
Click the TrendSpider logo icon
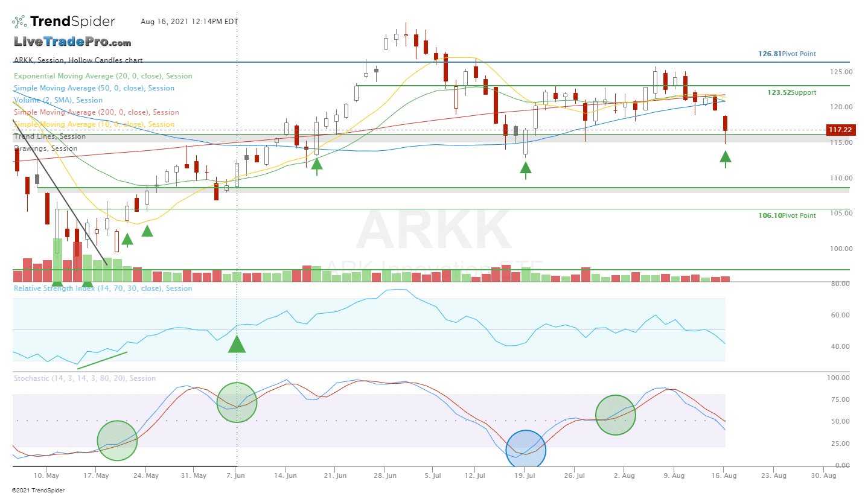18,21
